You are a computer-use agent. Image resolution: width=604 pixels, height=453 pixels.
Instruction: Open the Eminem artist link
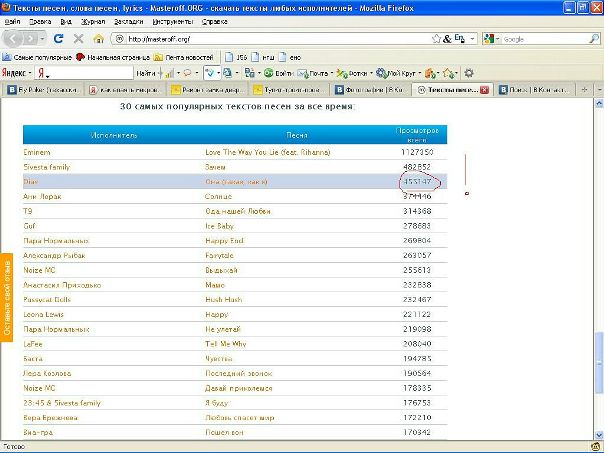(37, 152)
